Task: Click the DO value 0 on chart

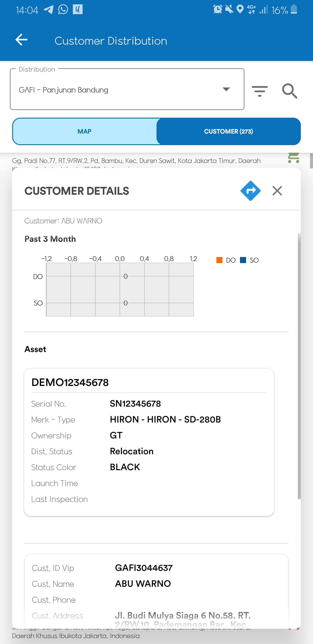Action: (x=126, y=276)
